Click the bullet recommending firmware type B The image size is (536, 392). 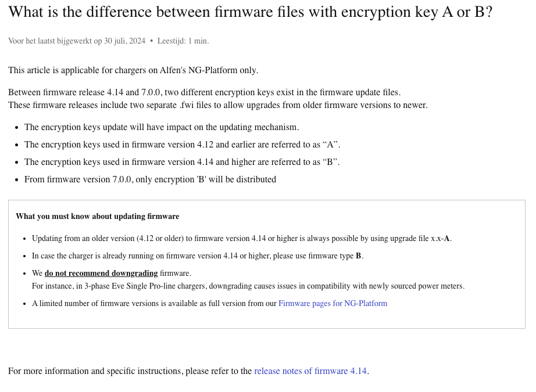[x=198, y=256]
